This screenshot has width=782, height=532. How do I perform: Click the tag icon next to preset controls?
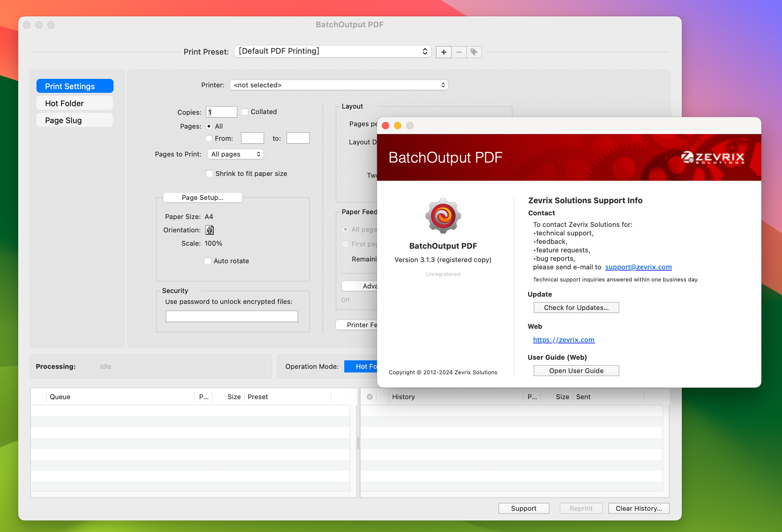coord(474,52)
